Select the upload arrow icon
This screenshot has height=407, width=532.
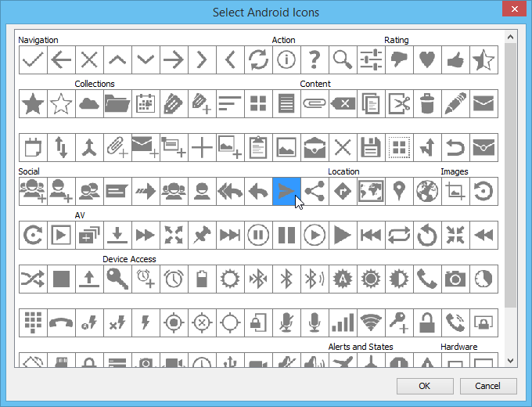89,279
